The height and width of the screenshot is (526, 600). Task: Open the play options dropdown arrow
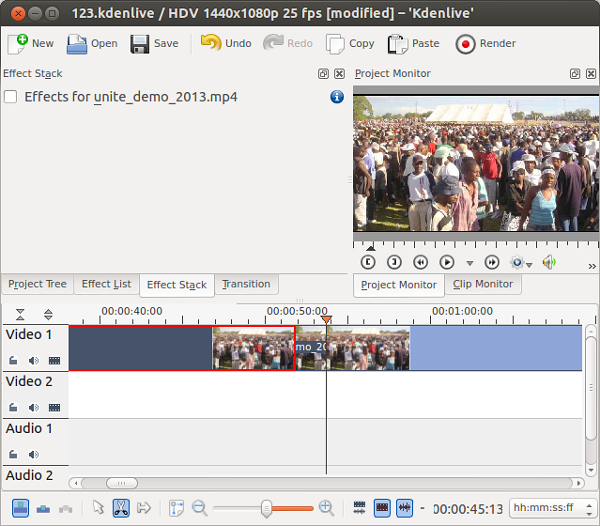pos(469,263)
